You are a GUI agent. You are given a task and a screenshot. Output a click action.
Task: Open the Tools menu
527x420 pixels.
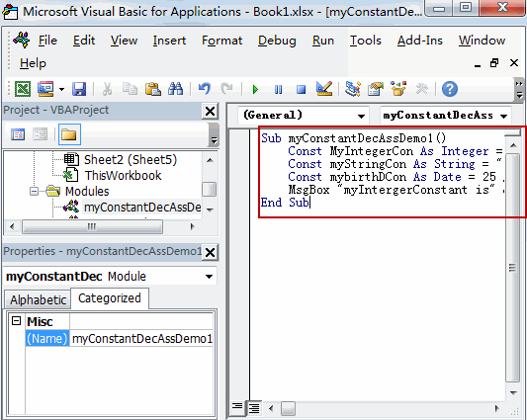(365, 41)
